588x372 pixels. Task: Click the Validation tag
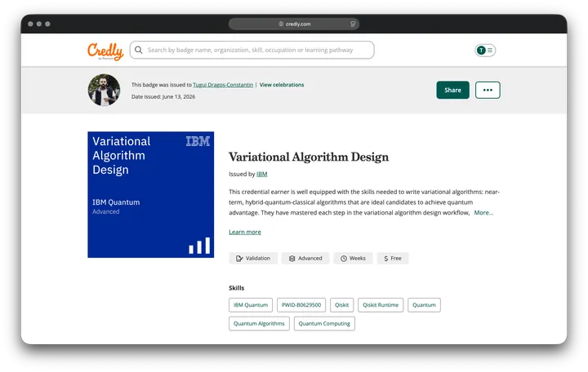point(253,258)
